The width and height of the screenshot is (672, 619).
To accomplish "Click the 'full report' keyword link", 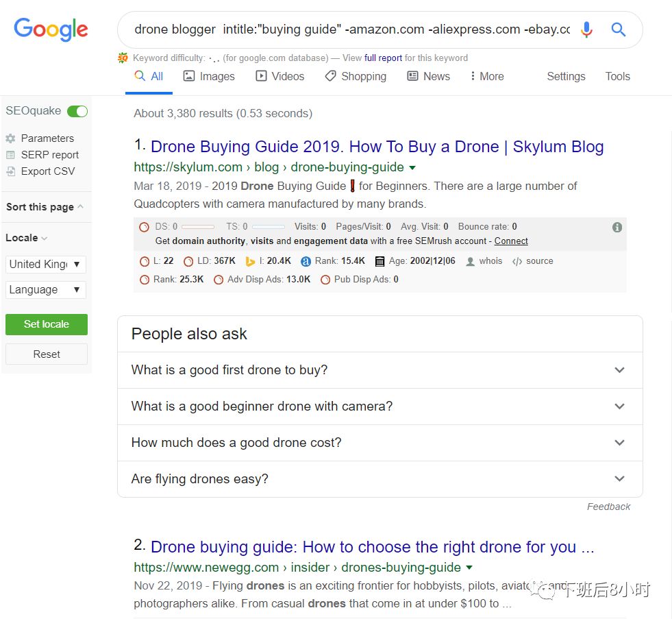I will pos(383,58).
